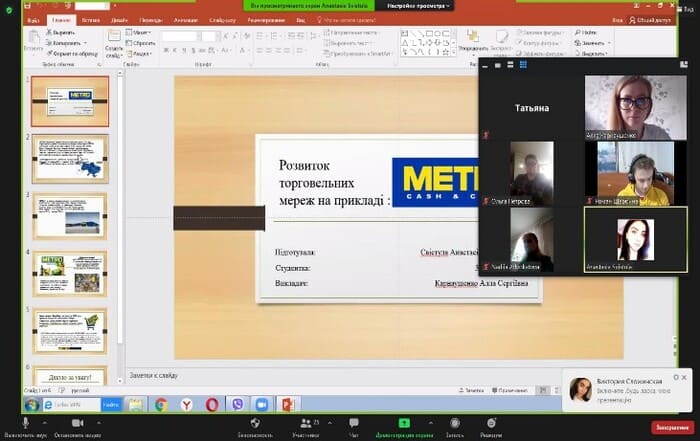
Task: Click the Paste button in clipboard group
Action: coord(33,41)
